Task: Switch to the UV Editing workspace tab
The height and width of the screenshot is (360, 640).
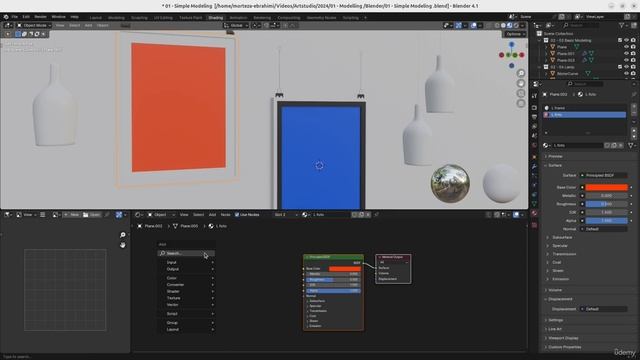Action: click(163, 18)
